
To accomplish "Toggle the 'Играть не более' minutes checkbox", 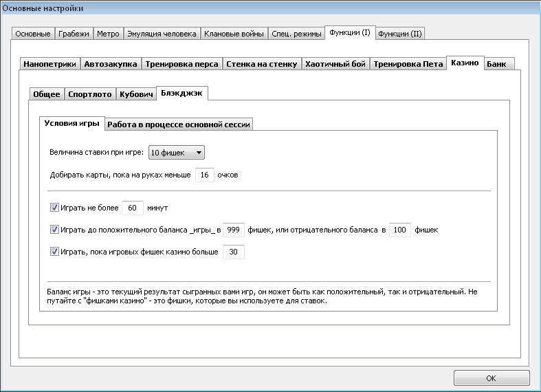I will point(54,208).
